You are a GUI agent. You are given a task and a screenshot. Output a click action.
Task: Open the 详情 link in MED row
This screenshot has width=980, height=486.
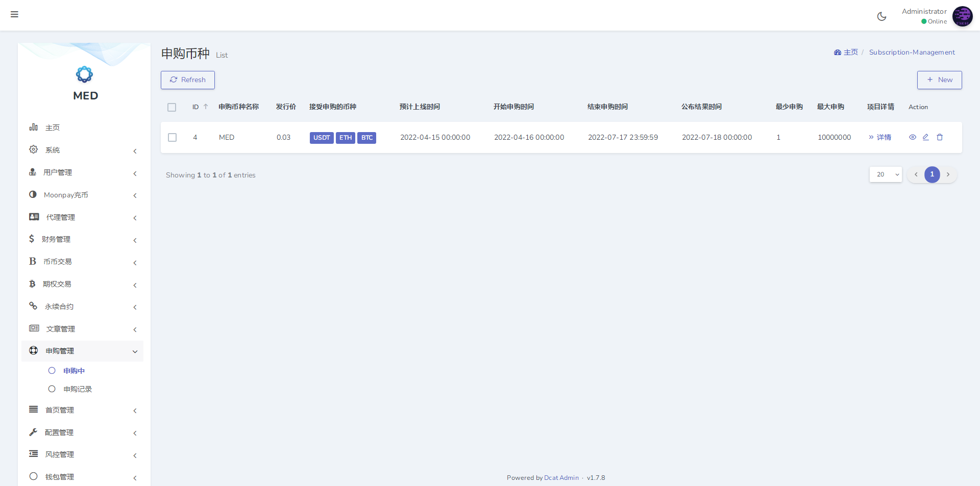(880, 137)
